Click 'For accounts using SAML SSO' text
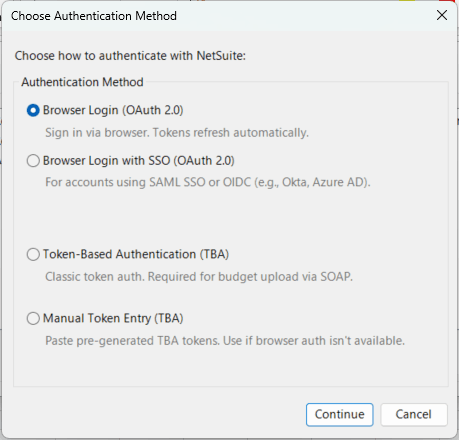Viewport: 459px width, 440px height. point(208,182)
